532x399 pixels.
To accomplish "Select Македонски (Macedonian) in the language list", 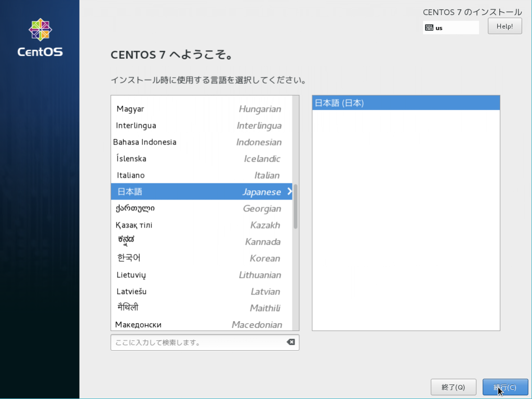I will [x=202, y=324].
